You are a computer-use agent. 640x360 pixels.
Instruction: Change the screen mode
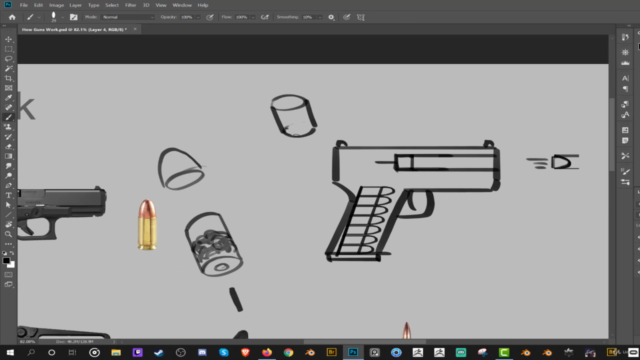pyautogui.click(x=8, y=284)
